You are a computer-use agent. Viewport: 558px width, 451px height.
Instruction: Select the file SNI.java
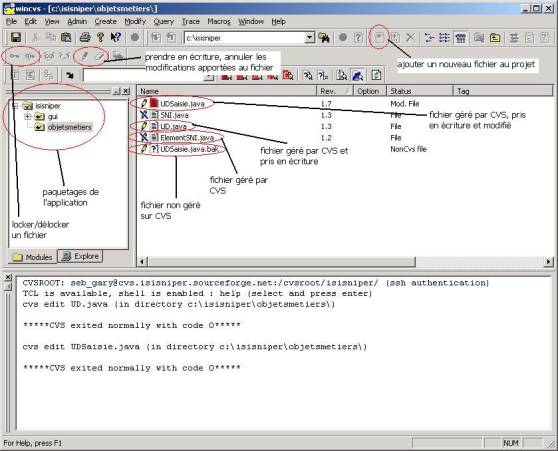(x=174, y=115)
